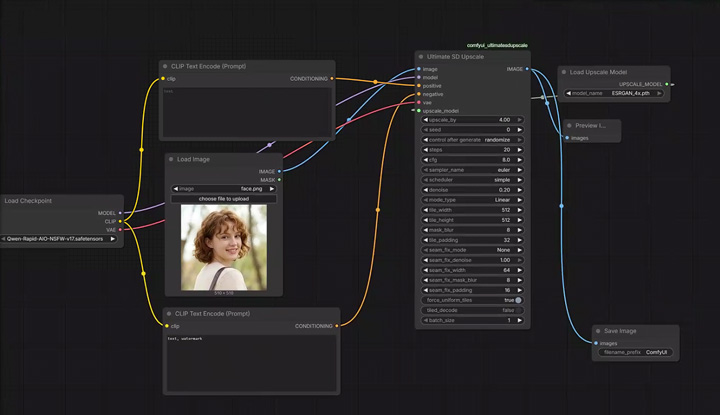
Task: Click the seam_fix_padding value field
Action: tap(472, 290)
